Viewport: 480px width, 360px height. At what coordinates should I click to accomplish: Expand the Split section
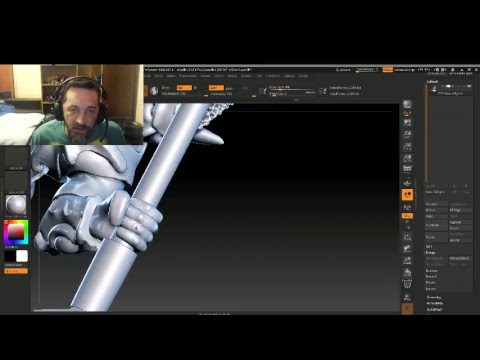pos(429,246)
